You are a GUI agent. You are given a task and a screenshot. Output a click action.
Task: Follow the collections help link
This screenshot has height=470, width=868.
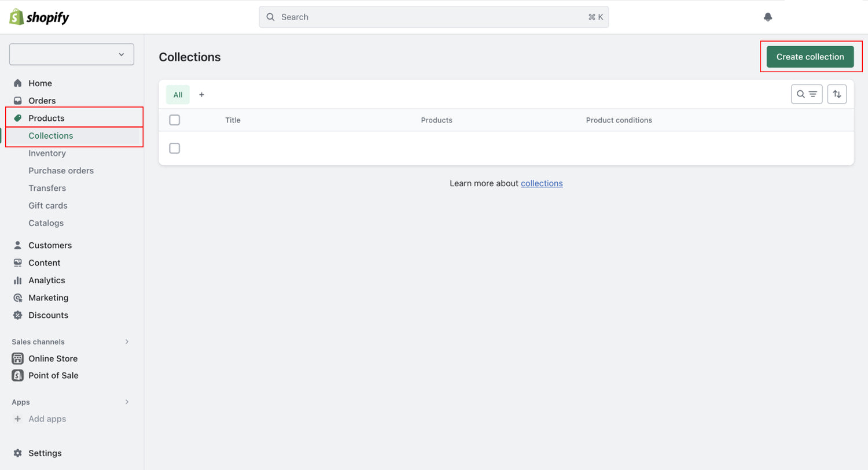(x=542, y=183)
